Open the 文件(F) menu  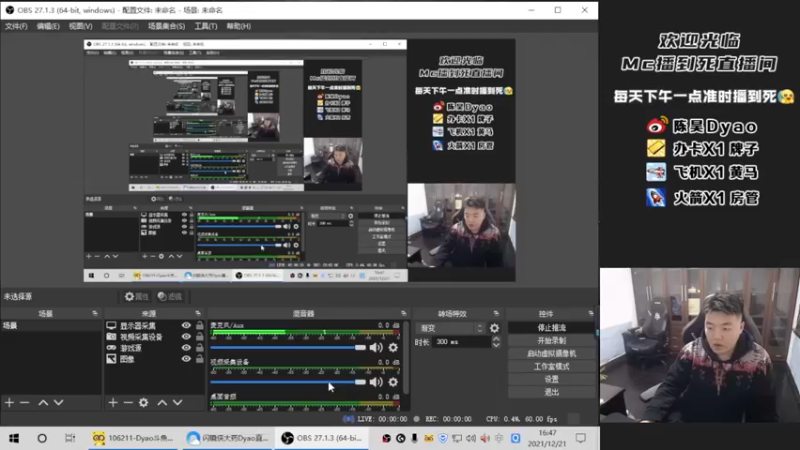[16, 26]
